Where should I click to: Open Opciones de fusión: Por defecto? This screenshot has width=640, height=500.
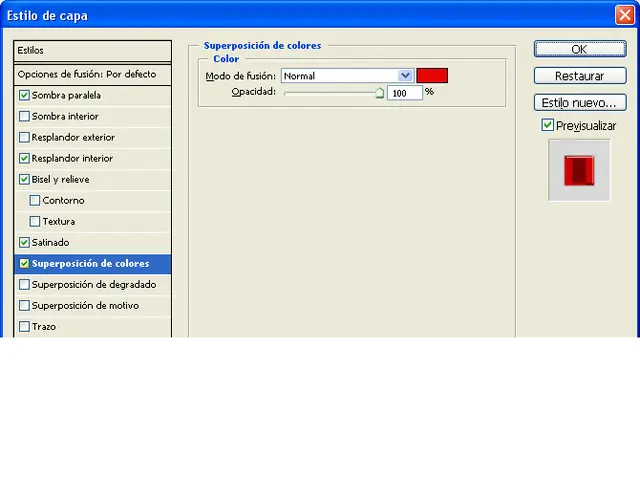(93, 74)
